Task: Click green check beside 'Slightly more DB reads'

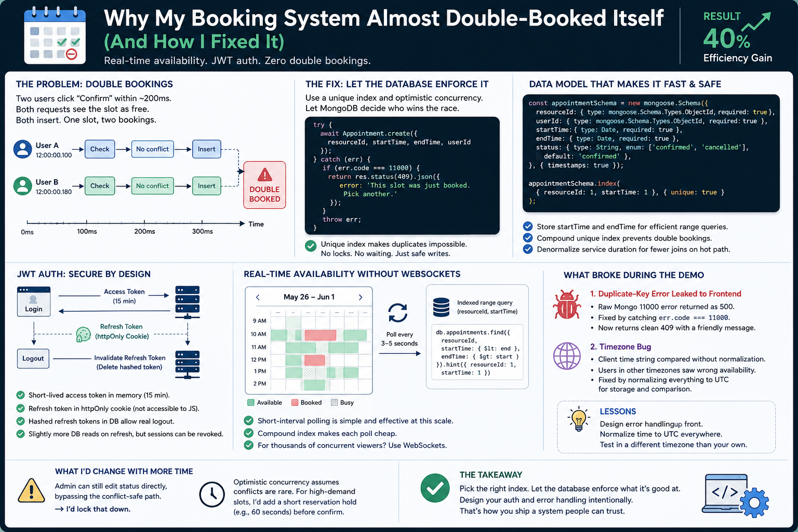Action: (x=21, y=434)
